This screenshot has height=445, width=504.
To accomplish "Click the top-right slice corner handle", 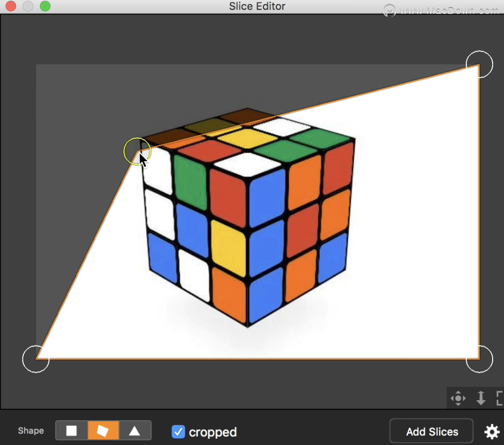I will [x=479, y=64].
